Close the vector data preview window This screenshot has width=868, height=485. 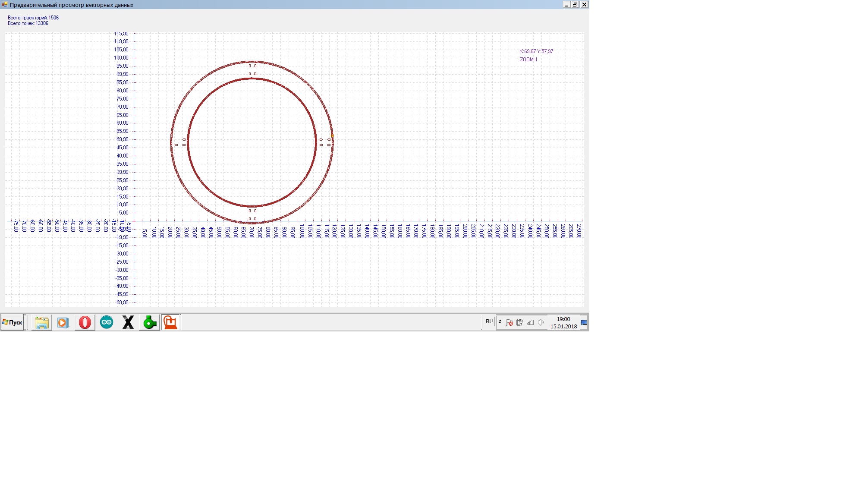pos(584,5)
